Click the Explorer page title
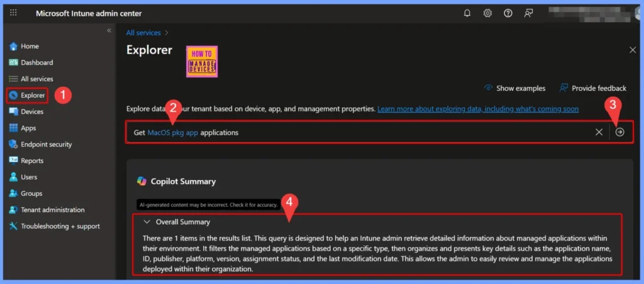Image resolution: width=644 pixels, height=284 pixels. [149, 50]
